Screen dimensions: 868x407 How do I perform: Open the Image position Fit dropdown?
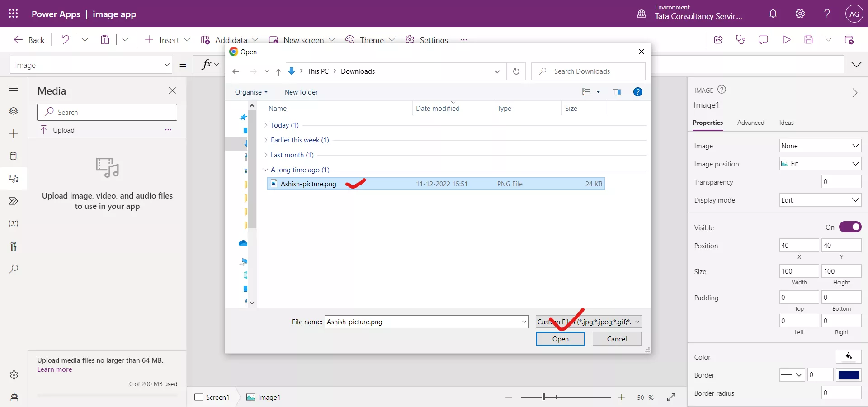(820, 164)
